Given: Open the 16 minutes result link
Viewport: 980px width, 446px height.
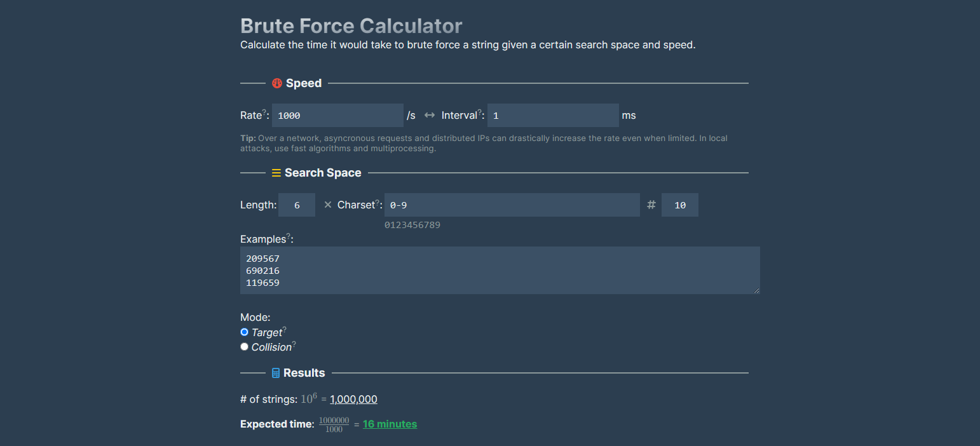Looking at the screenshot, I should point(390,424).
